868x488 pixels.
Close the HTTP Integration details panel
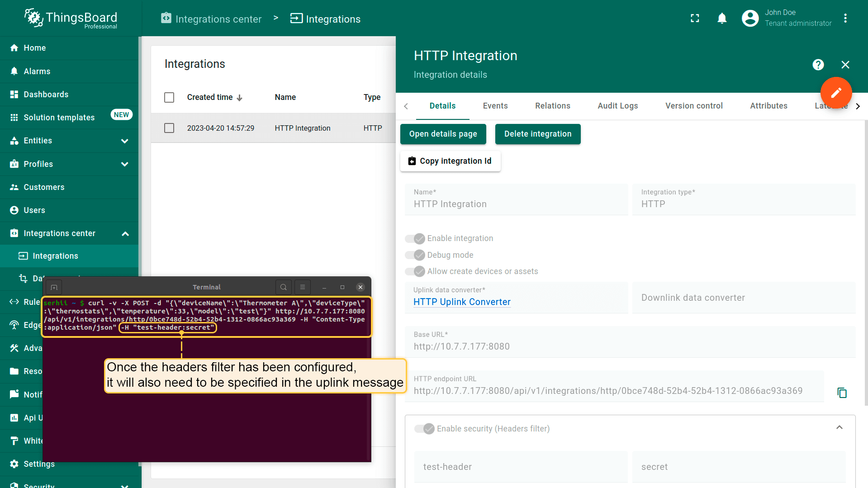(845, 65)
